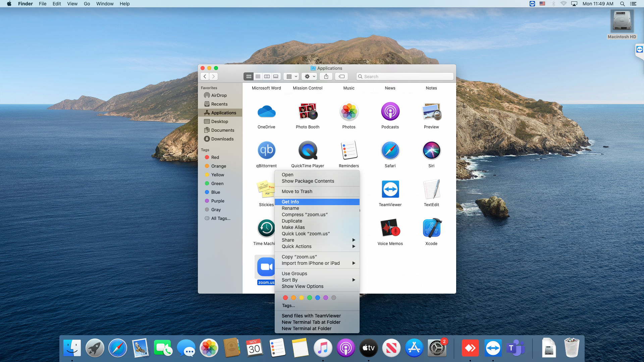644x362 pixels.
Task: Select the Siri app icon
Action: (431, 151)
